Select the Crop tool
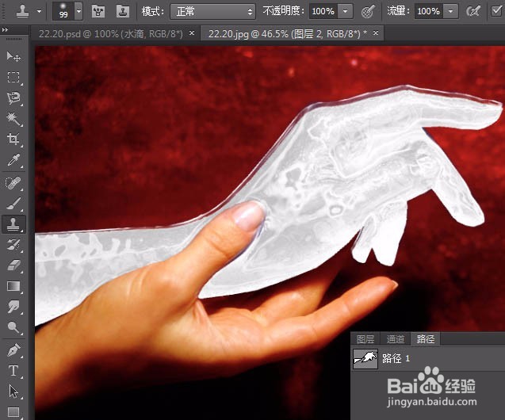The width and height of the screenshot is (505, 420). tap(13, 139)
